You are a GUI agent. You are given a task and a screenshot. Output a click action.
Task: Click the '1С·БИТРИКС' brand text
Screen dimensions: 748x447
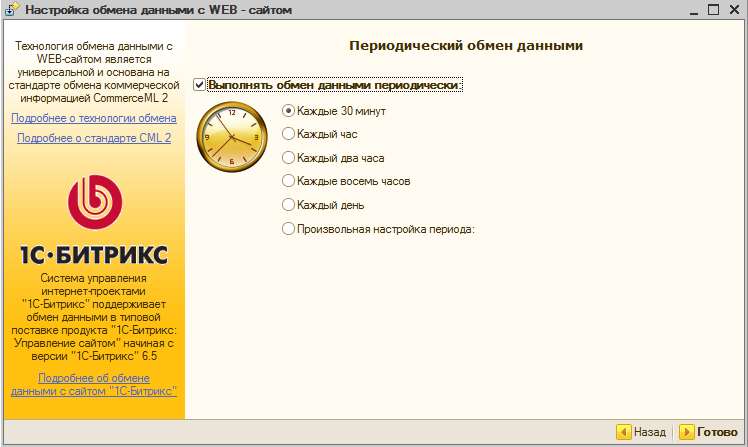click(94, 255)
